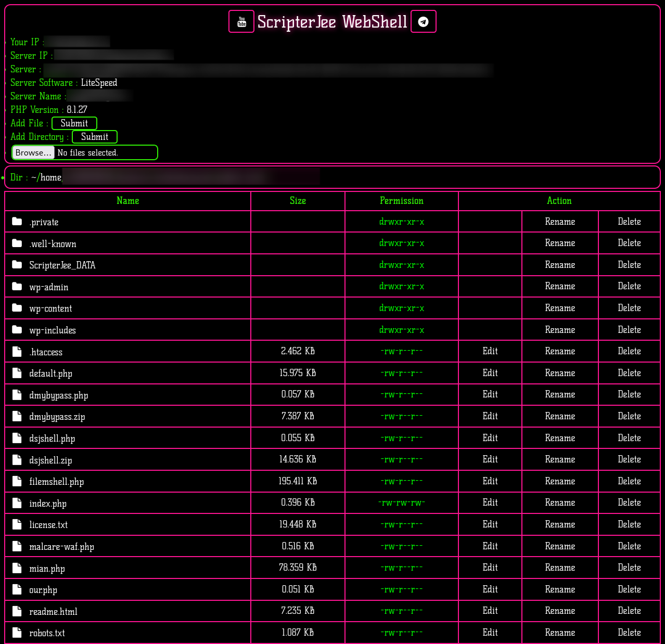This screenshot has height=644, width=665.
Task: Click Edit for readme.html
Action: [x=490, y=611]
